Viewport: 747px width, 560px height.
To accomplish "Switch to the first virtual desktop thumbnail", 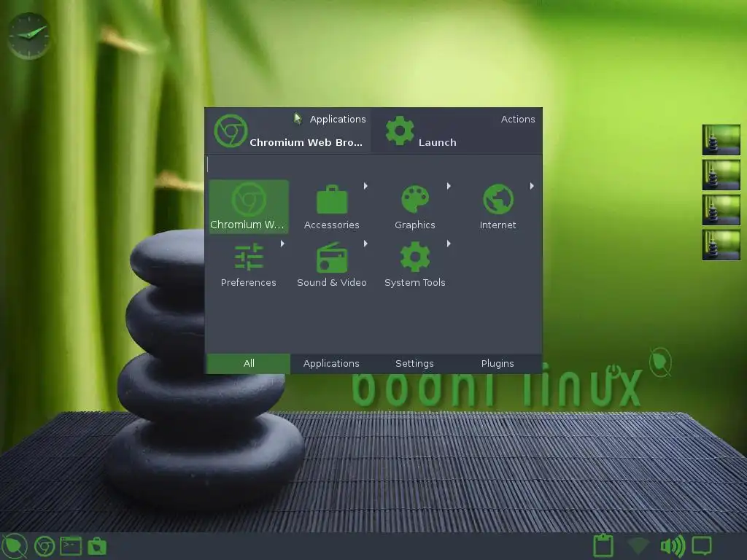I will click(x=721, y=139).
